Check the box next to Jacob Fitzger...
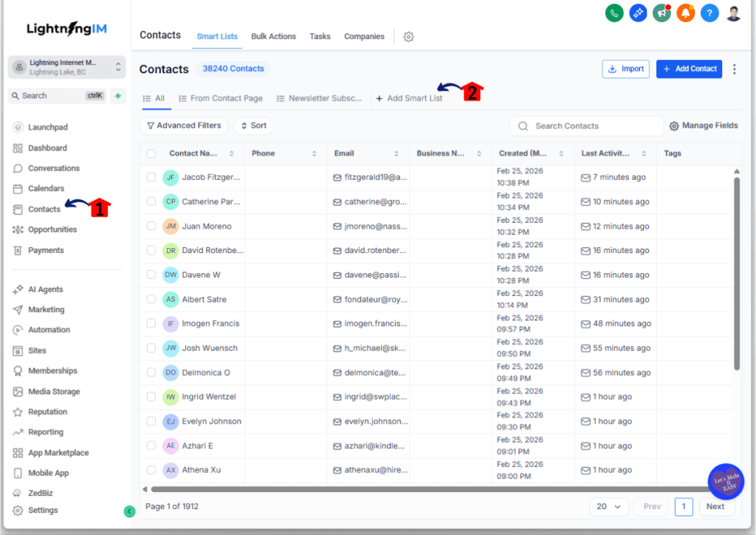This screenshot has width=756, height=535. tap(151, 177)
